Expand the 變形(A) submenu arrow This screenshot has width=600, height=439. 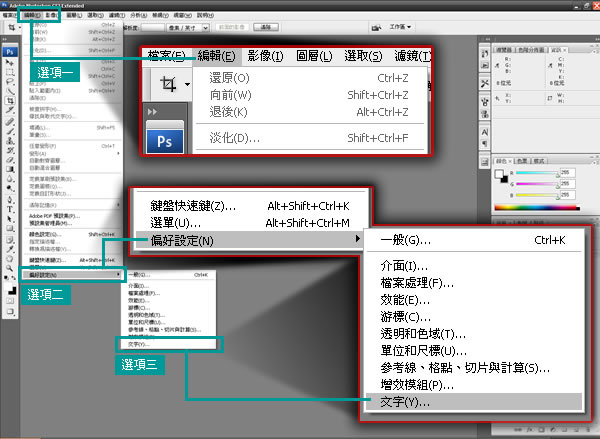point(118,153)
